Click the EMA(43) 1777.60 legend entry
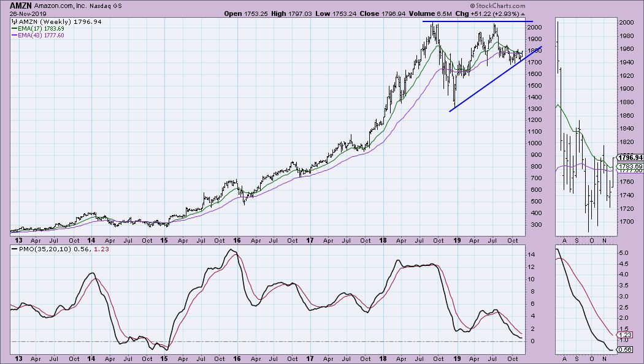Viewport: 644px width, 364px height. (x=40, y=36)
